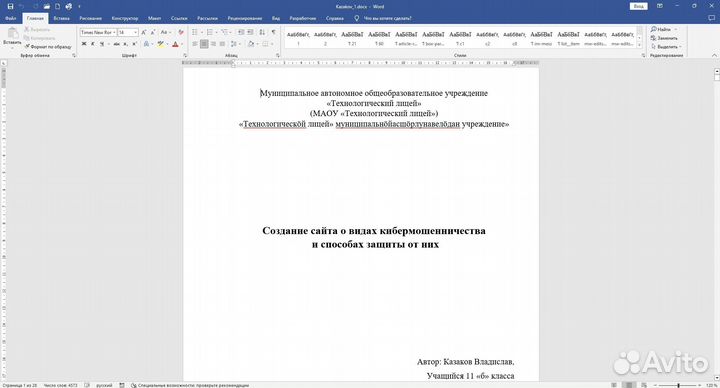Open the Абзац dialog launcher
The height and width of the screenshot is (388, 720).
click(278, 56)
